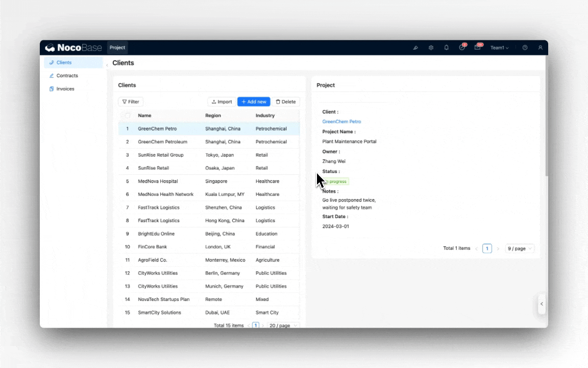Open the help question-mark icon
Viewport: 588px width, 368px height.
[525, 48]
